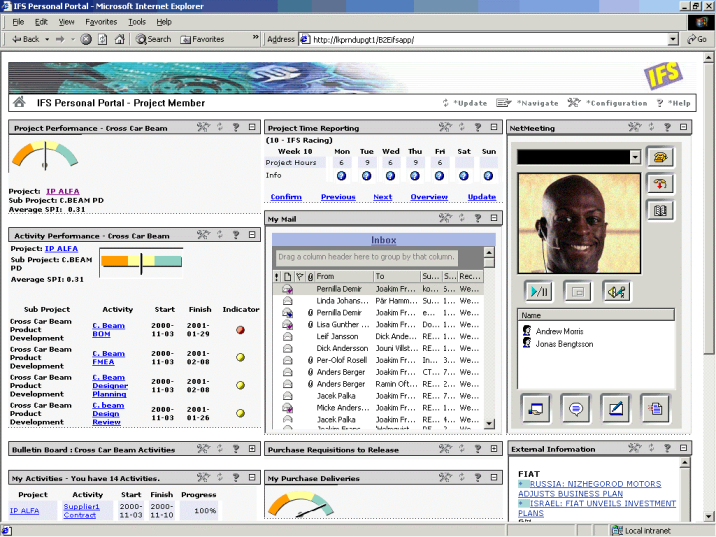Open the browser address bar dropdown
Image resolution: width=716 pixels, height=537 pixels.
[x=673, y=40]
